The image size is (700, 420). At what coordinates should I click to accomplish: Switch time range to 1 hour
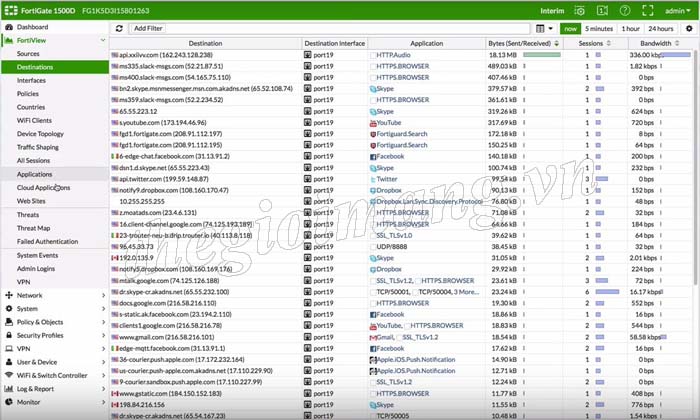pos(631,28)
